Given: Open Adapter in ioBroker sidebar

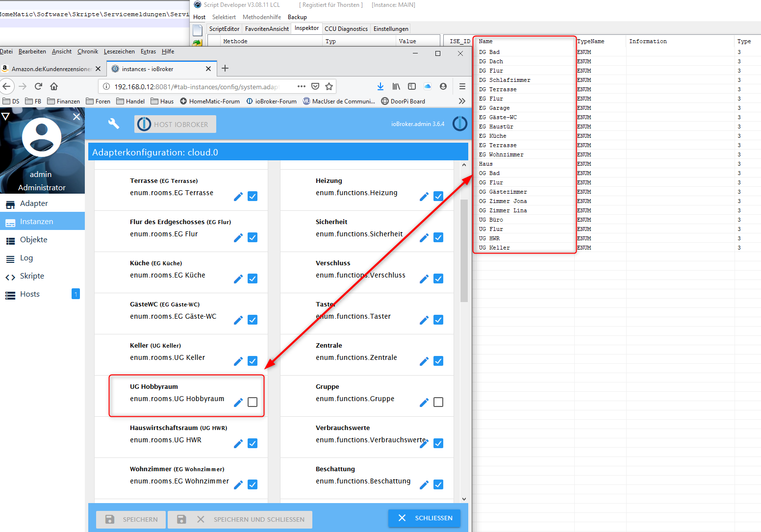Looking at the screenshot, I should click(42, 203).
